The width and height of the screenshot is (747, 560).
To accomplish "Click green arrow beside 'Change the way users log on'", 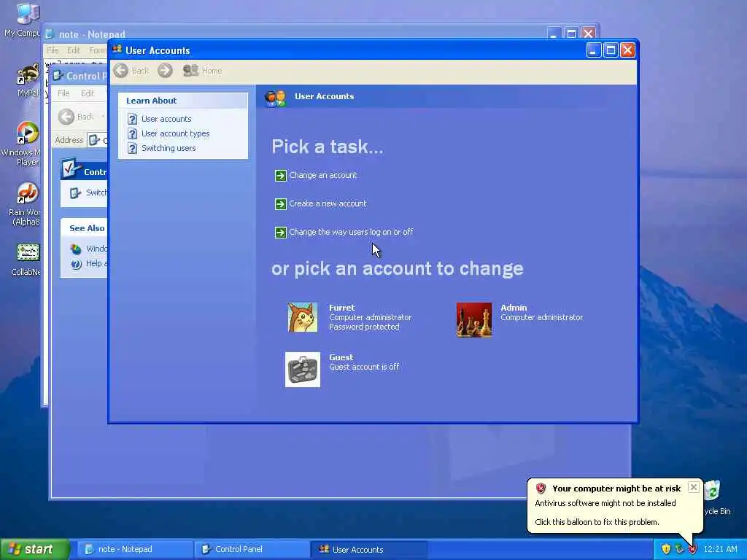I will pos(281,233).
